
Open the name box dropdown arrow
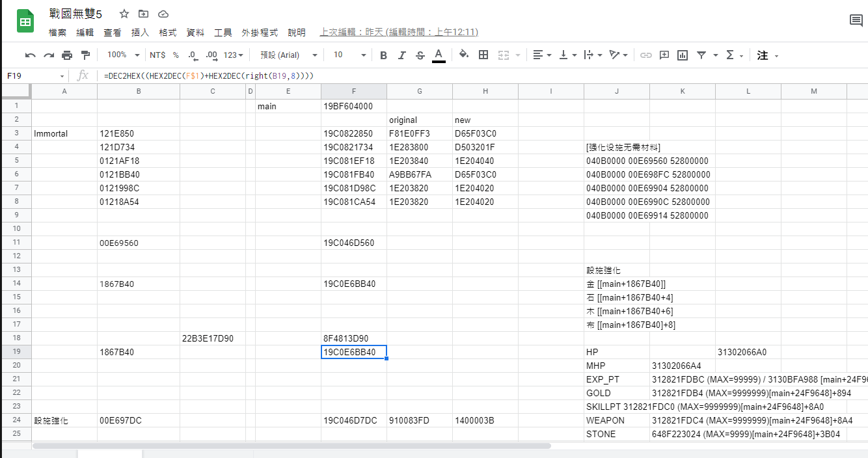tap(62, 76)
